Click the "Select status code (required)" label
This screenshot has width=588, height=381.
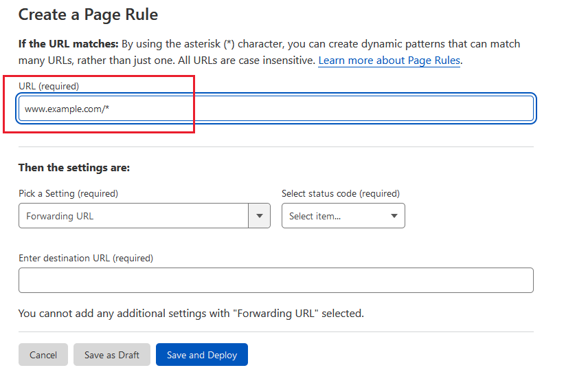(x=341, y=193)
